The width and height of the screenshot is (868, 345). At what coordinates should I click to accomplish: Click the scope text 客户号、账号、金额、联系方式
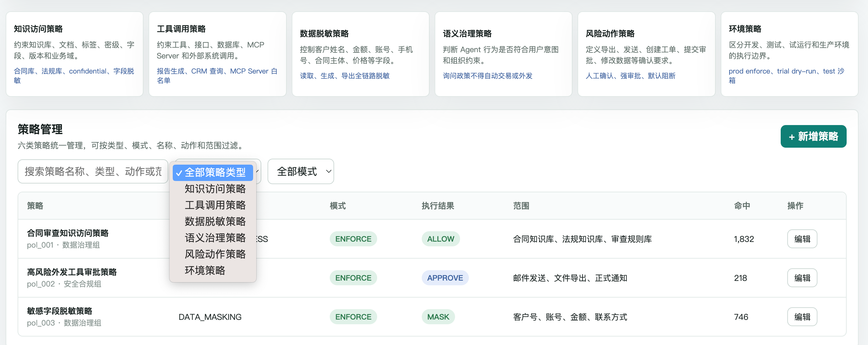pos(570,317)
